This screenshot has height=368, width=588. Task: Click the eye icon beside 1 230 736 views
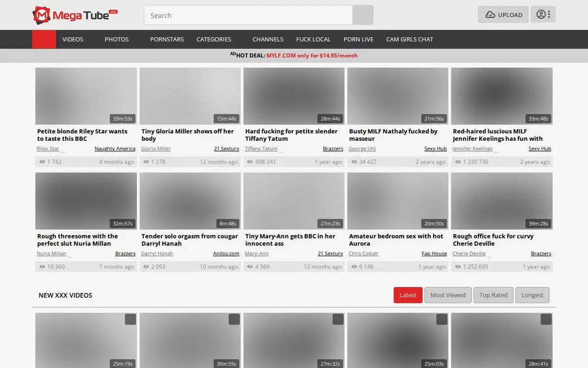458,162
